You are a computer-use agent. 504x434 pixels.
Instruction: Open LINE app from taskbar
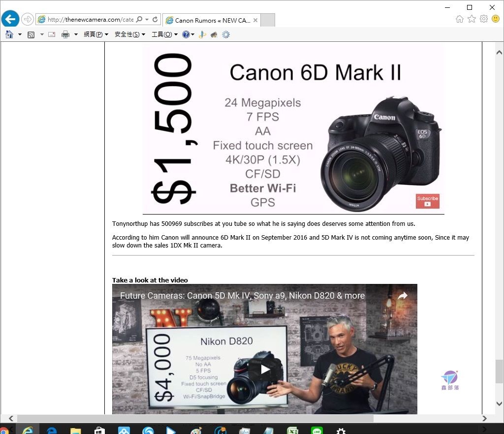click(x=316, y=430)
